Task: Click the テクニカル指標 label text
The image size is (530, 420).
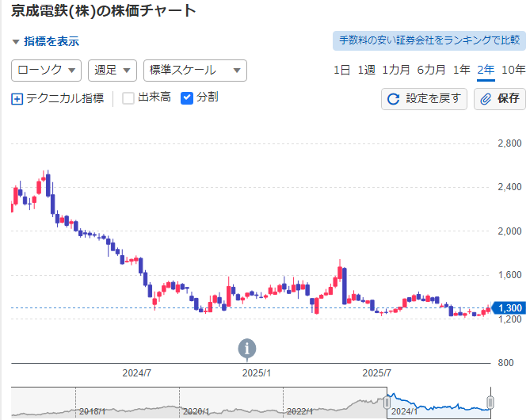Action: click(65, 98)
